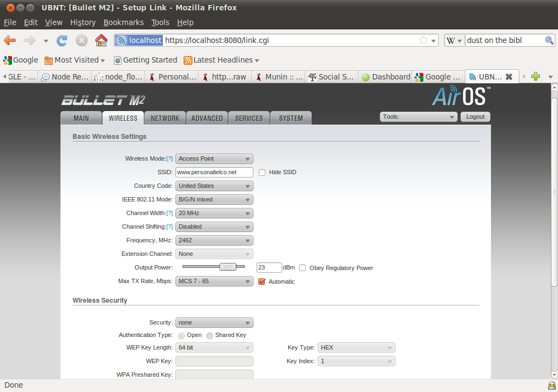Open the back/forward history dropdown arrow
This screenshot has height=392, width=558.
(x=46, y=41)
